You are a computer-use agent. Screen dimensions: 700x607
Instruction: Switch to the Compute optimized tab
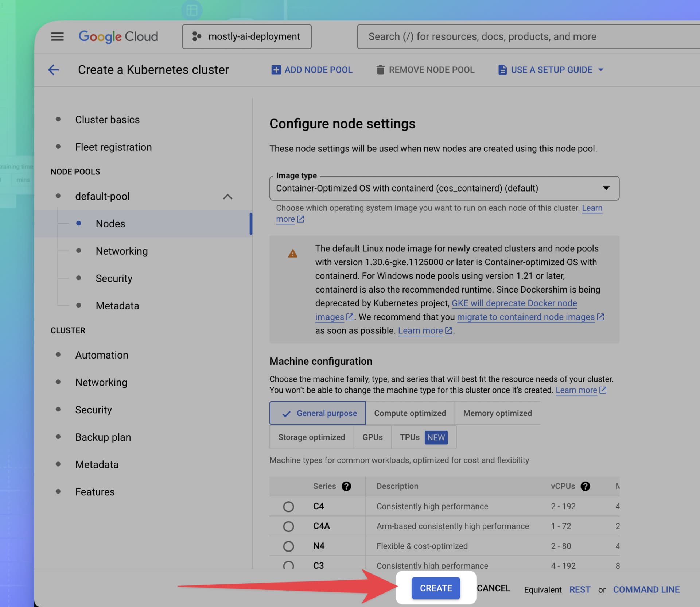pos(410,413)
